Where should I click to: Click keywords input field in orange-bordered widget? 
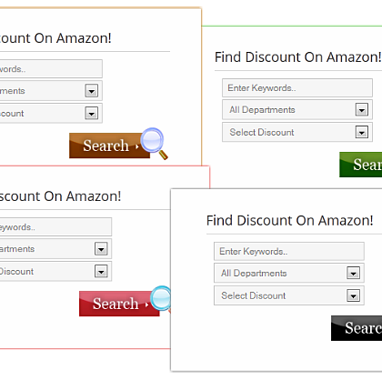[51, 69]
